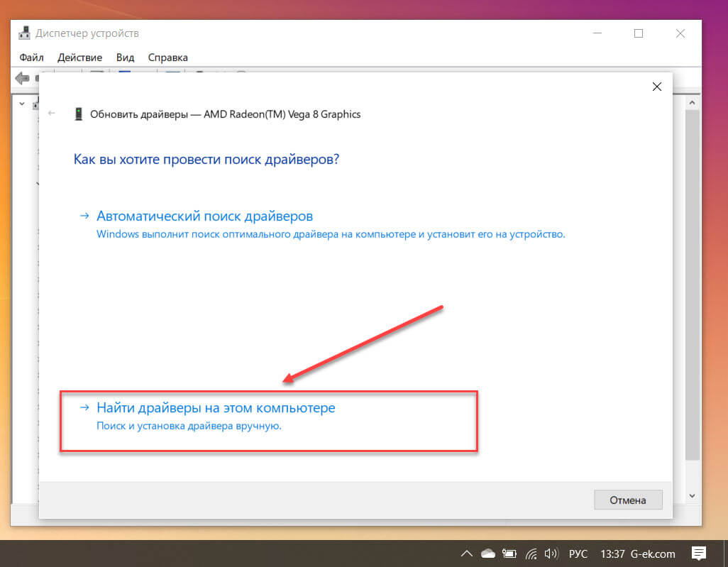The width and height of the screenshot is (728, 567).
Task: Show hidden tray icons with the chevron
Action: (466, 554)
